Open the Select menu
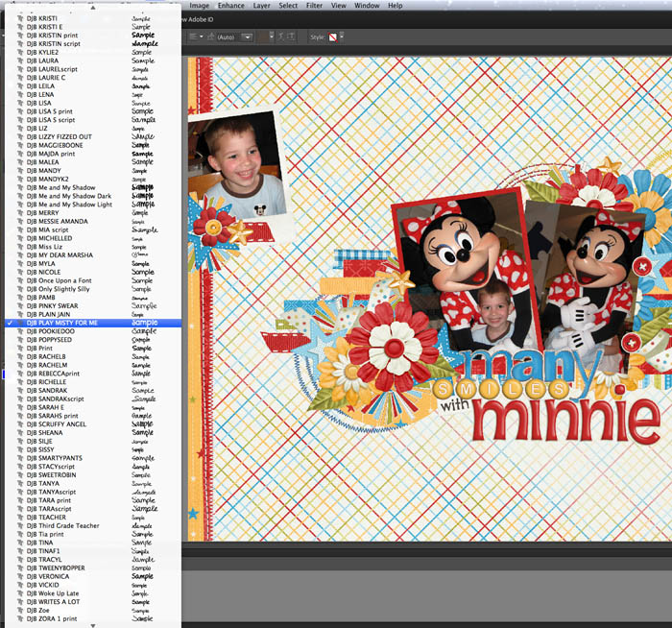 point(288,6)
